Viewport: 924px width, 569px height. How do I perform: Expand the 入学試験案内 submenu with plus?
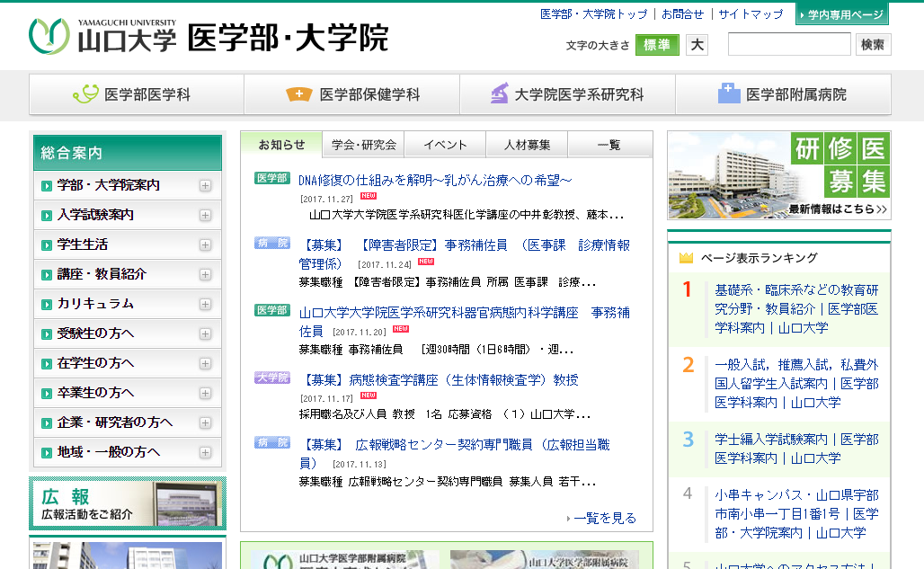[205, 215]
